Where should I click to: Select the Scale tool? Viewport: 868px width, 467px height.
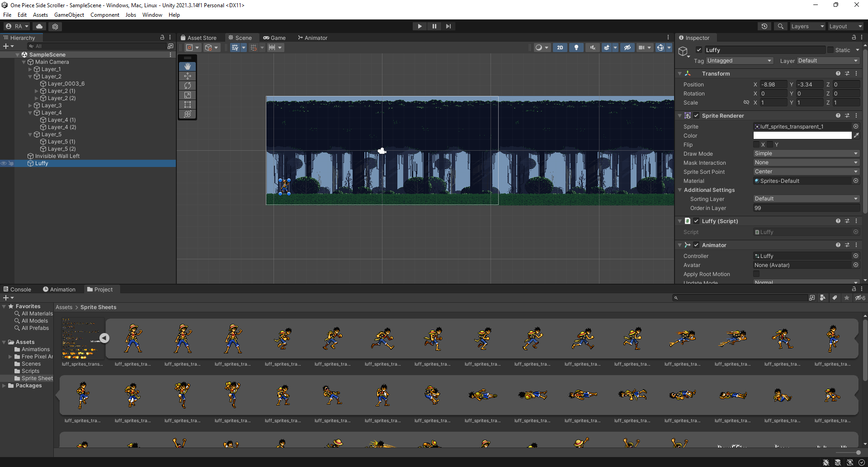[188, 95]
